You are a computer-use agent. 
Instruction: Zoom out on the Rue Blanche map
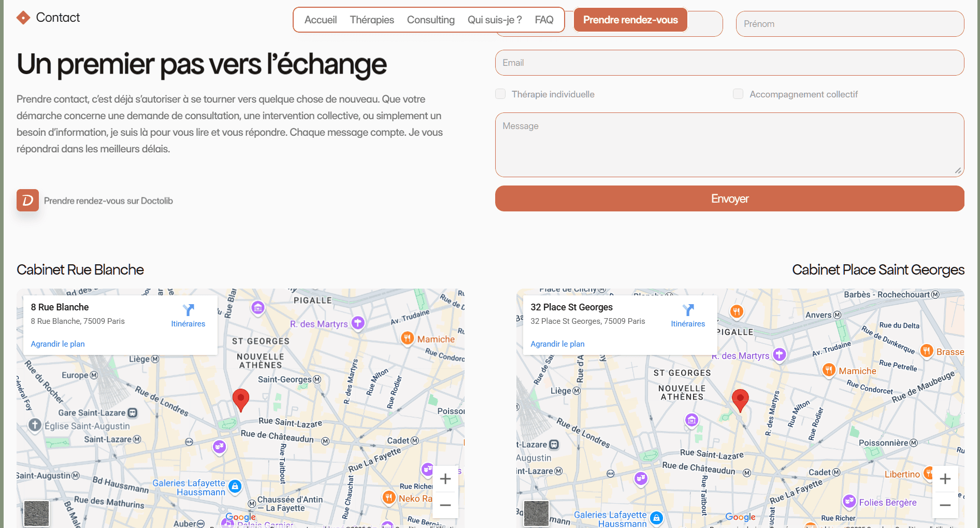(x=445, y=505)
